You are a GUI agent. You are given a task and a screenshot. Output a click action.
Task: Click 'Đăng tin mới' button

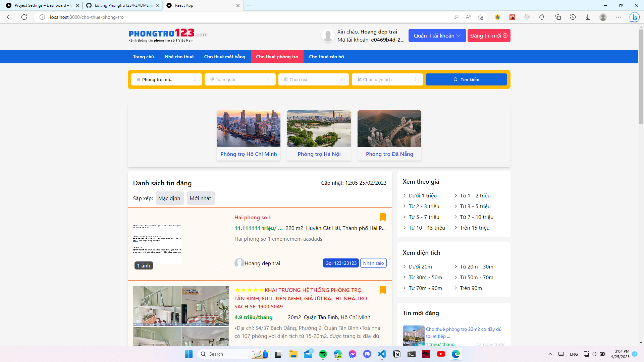coord(489,36)
